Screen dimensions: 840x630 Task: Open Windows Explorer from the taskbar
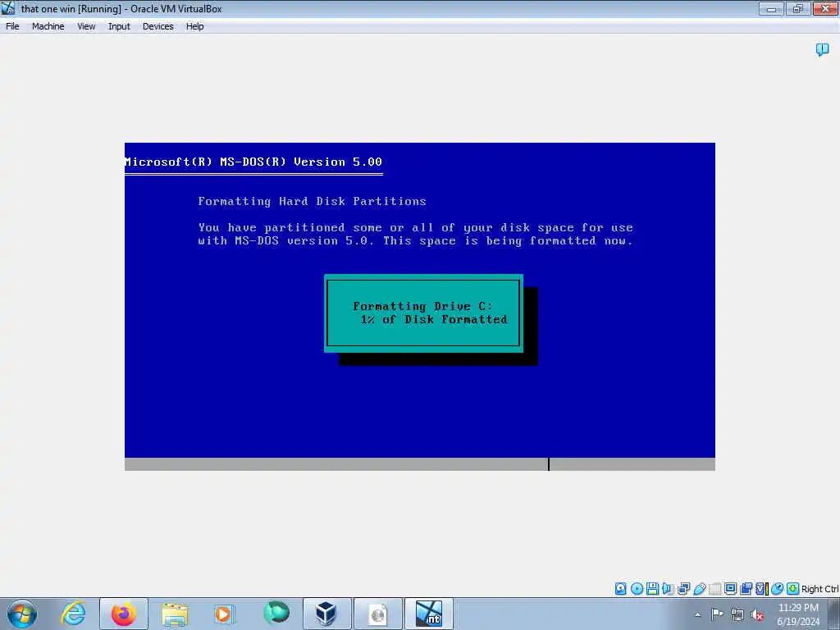175,614
